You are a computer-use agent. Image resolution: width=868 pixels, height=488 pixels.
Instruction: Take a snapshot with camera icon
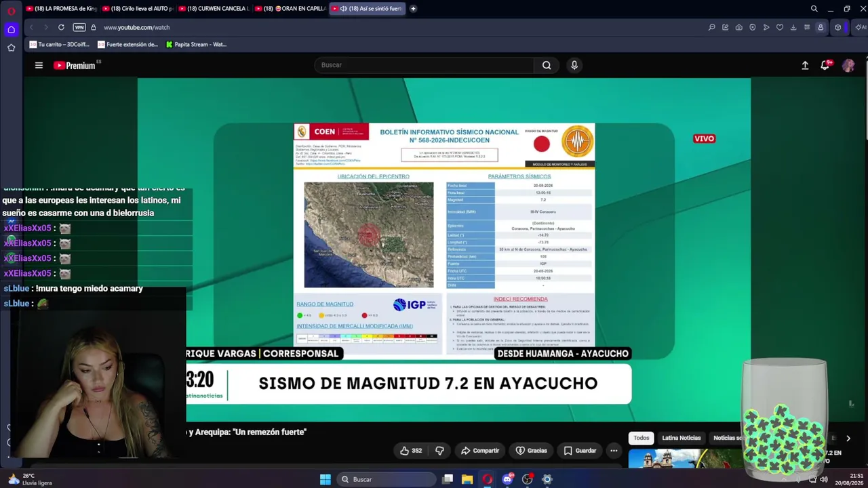pyautogui.click(x=738, y=27)
